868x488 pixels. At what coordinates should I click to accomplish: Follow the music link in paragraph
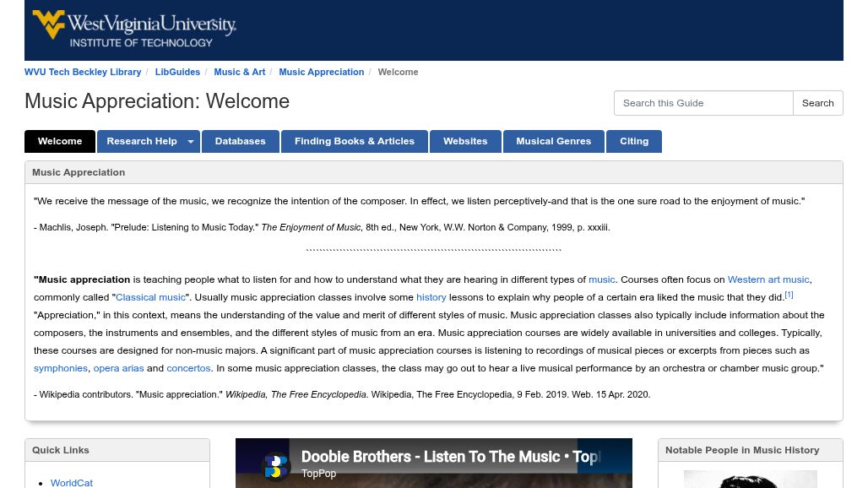click(x=602, y=280)
